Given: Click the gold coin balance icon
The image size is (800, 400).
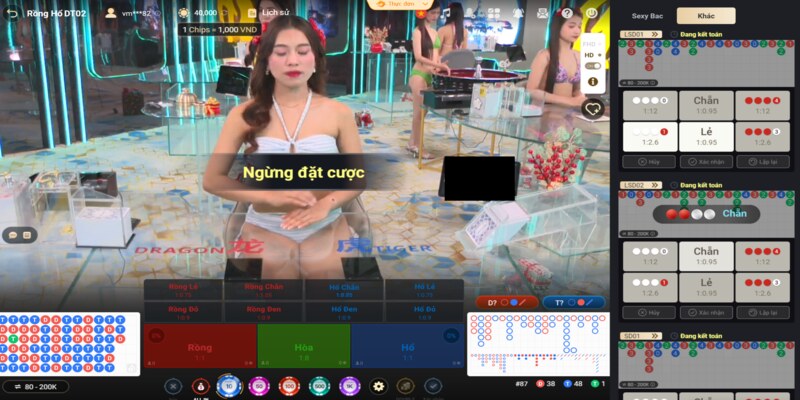Looking at the screenshot, I should [183, 13].
